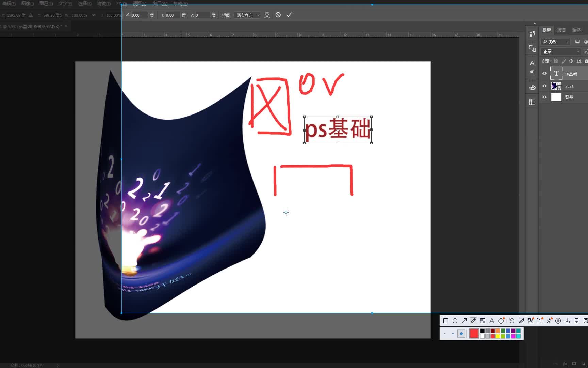Image resolution: width=588 pixels, height=368 pixels.
Task: Select the arrow annotation tool
Action: pyautogui.click(x=464, y=321)
